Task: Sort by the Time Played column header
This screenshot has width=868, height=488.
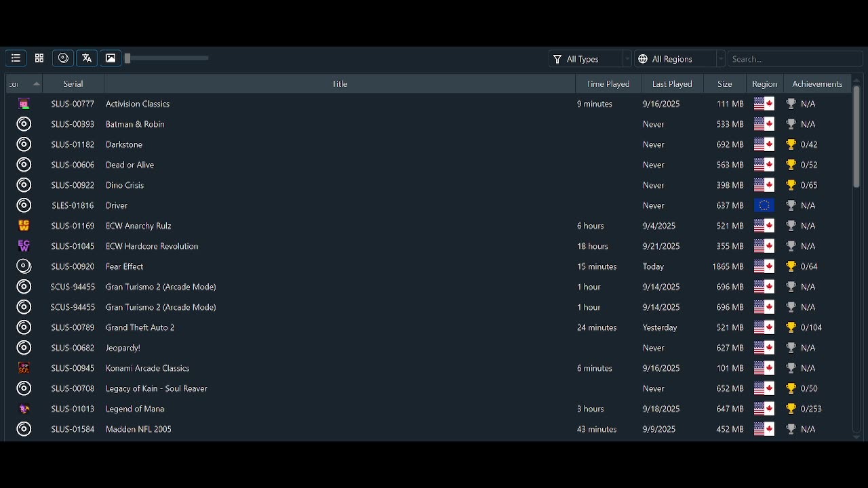Action: click(x=608, y=84)
